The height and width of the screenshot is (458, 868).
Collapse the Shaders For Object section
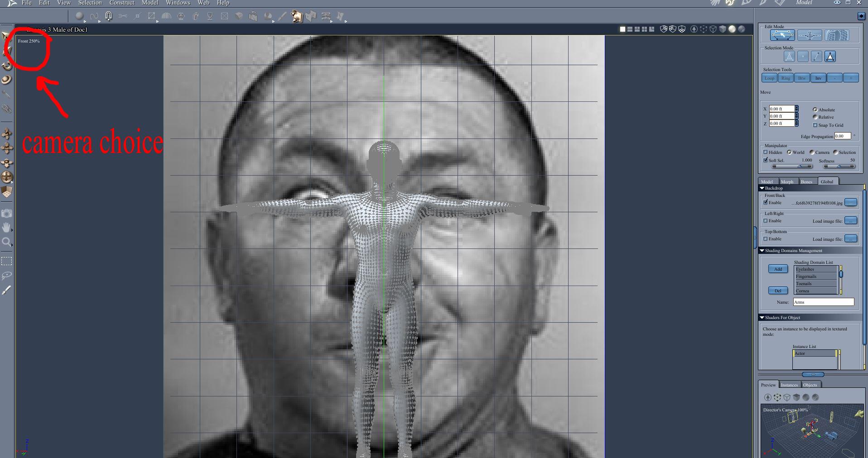coord(762,317)
